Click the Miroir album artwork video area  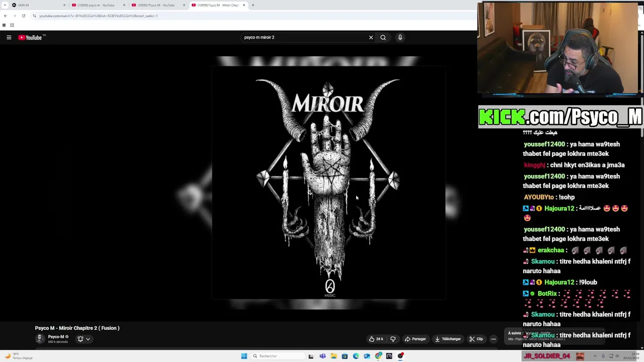pyautogui.click(x=329, y=183)
